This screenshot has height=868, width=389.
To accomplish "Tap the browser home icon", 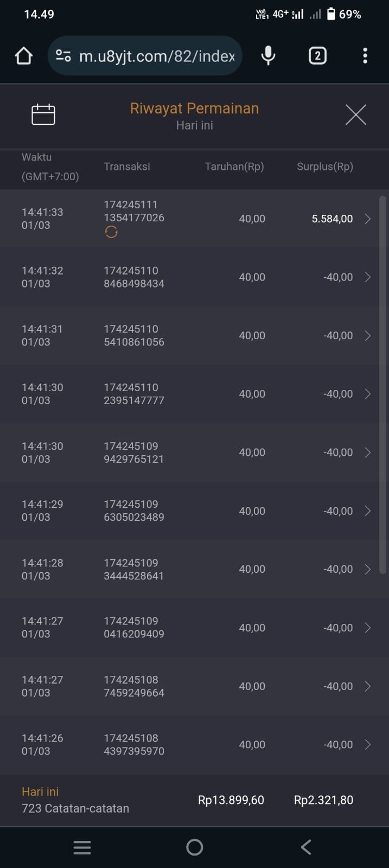I will (x=24, y=56).
